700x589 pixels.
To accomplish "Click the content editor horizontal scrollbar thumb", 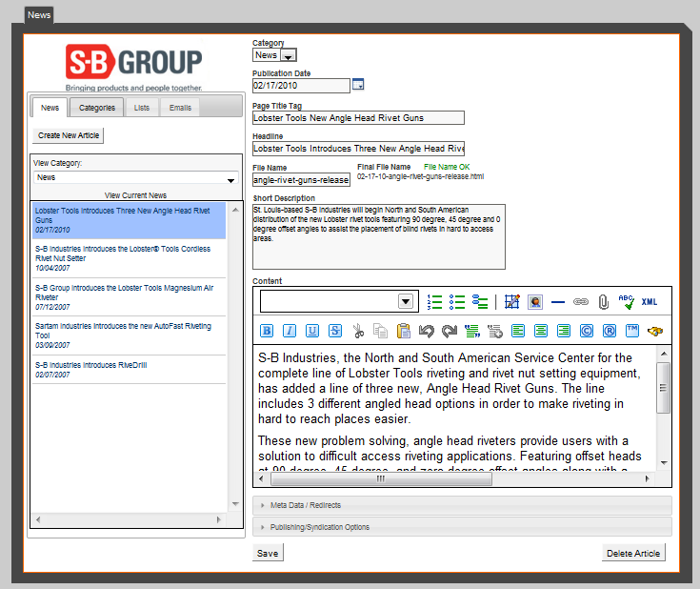I will click(381, 478).
